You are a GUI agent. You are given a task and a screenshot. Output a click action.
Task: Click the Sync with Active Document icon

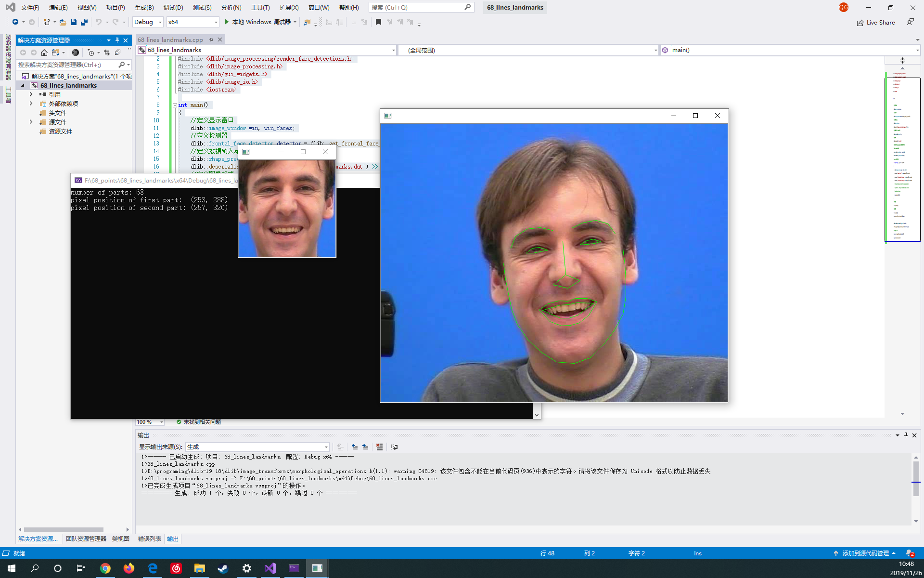click(x=107, y=53)
